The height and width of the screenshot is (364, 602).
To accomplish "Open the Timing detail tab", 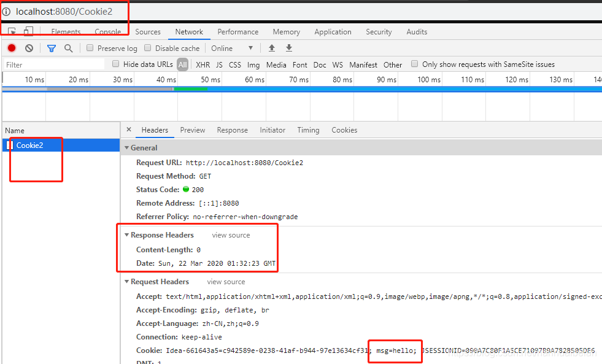I will (x=308, y=130).
